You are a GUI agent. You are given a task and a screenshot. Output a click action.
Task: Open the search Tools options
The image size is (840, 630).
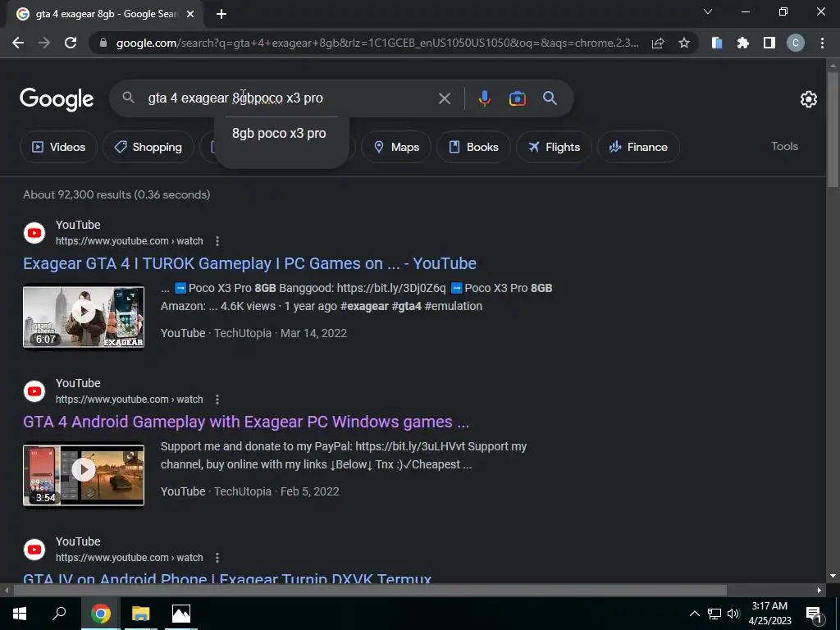pos(784,146)
